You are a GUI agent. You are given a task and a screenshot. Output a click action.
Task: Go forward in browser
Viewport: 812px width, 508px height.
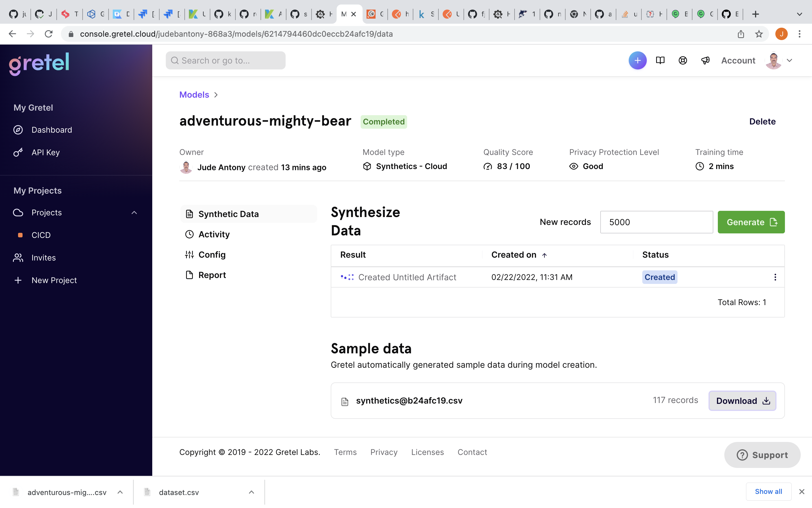(30, 34)
